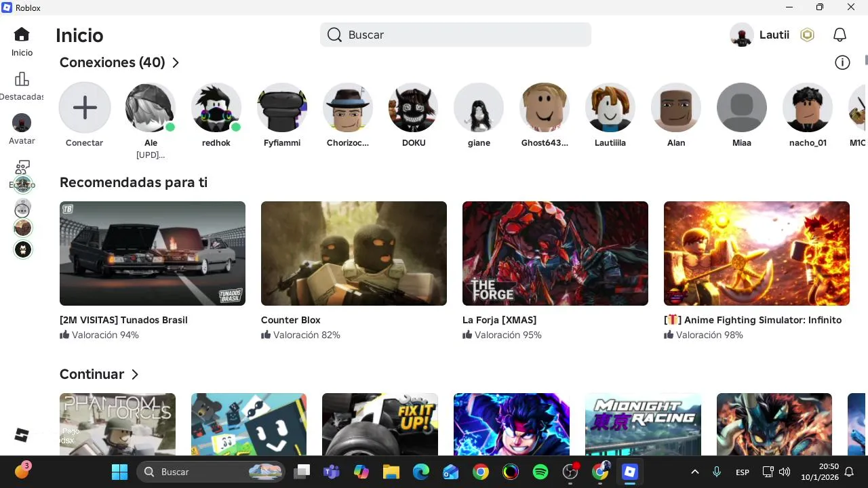
Task: Click the 'Recomendadas para ti' heading
Action: click(x=134, y=182)
